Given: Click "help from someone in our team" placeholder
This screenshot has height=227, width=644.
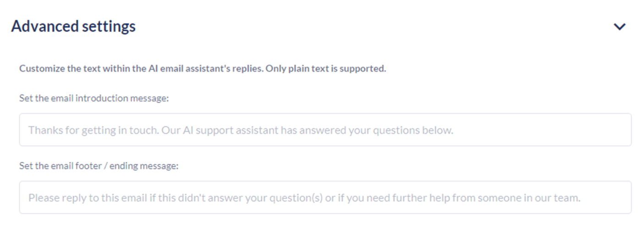Looking at the screenshot, I should pos(518,198).
